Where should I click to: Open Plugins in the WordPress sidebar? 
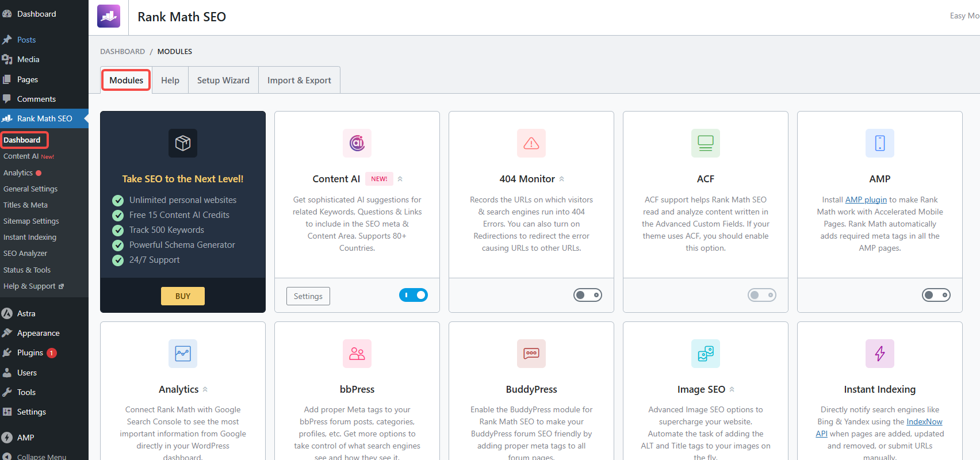[x=30, y=352]
